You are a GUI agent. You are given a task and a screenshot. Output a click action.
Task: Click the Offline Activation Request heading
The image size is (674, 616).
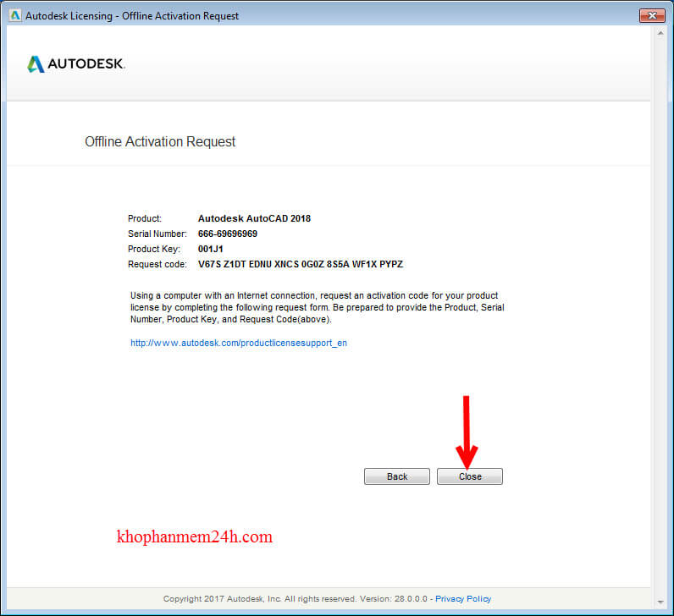point(160,142)
